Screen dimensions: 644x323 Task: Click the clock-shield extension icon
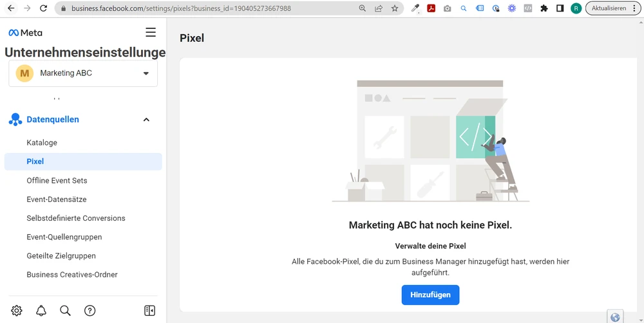[496, 8]
